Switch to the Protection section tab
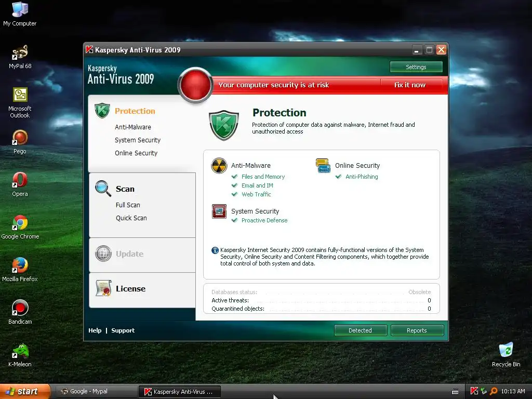This screenshot has width=532, height=399. point(135,111)
